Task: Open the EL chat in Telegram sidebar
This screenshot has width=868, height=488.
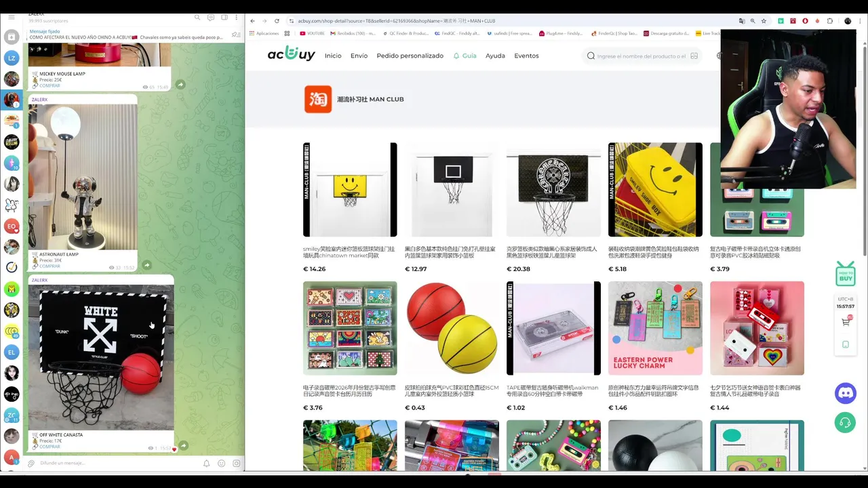Action: click(x=12, y=352)
